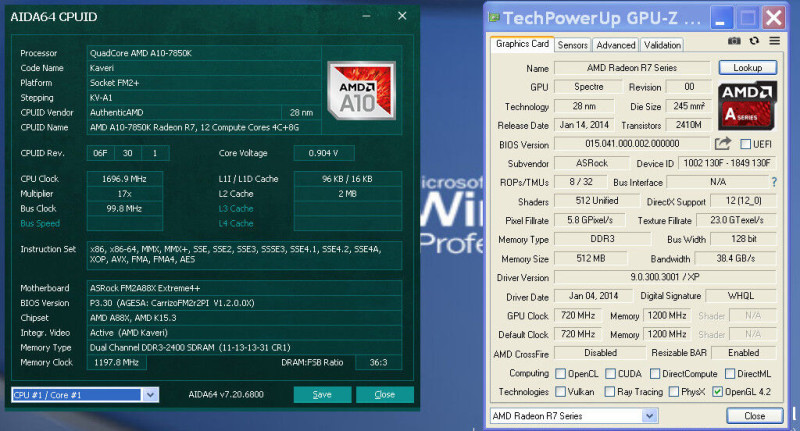Screen dimensions: 800x431
Task: Toggle the DirectML checkbox
Action: tap(730, 374)
